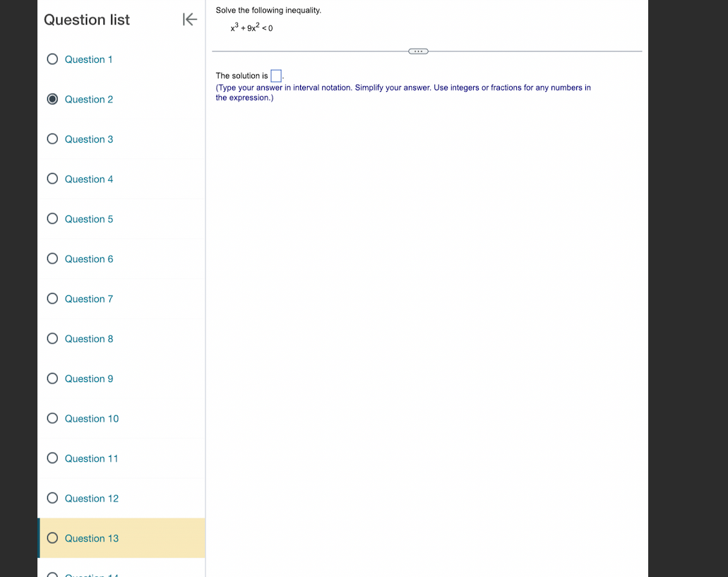
Task: Click the 'Solve the following inequality.' text
Action: click(268, 10)
